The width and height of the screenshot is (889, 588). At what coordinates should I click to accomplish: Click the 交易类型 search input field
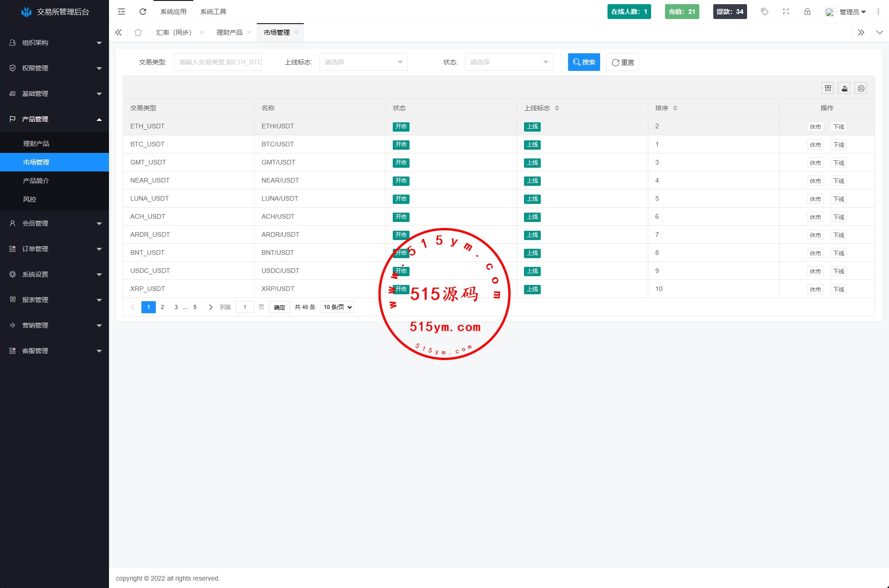pyautogui.click(x=218, y=62)
